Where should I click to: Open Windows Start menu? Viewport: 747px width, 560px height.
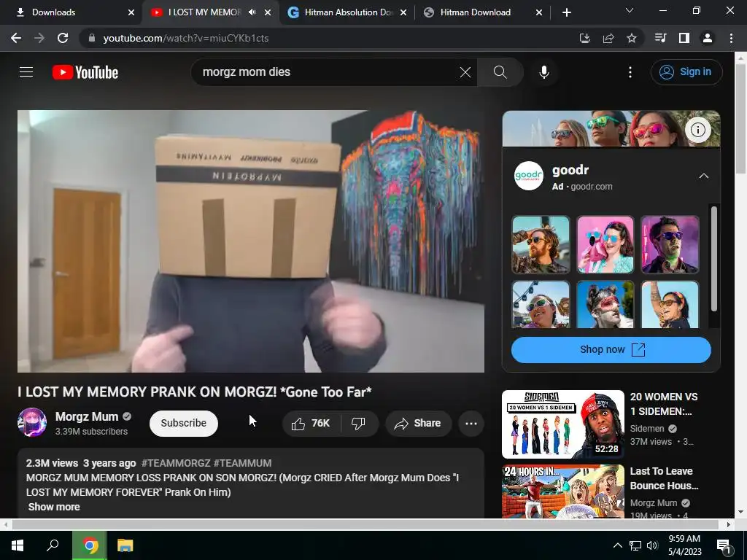[18, 545]
